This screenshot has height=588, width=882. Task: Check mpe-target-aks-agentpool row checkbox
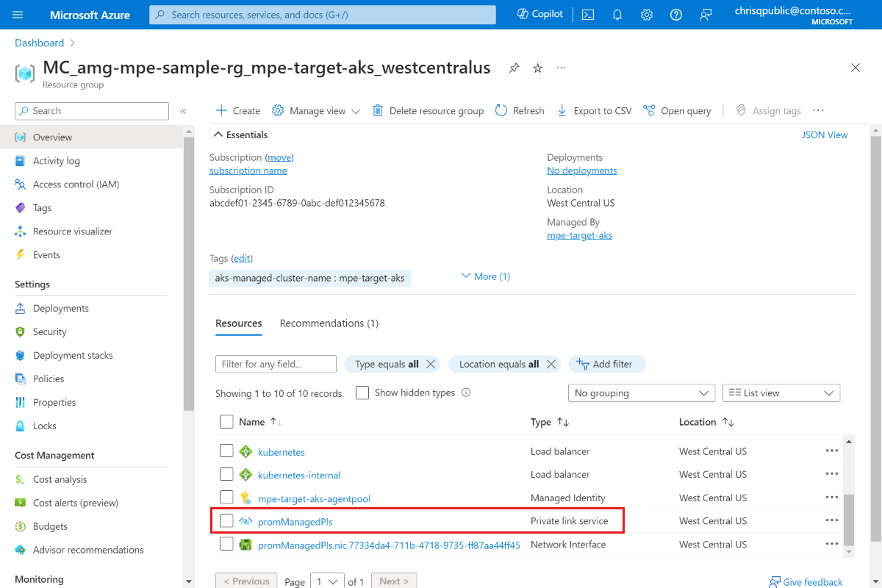pyautogui.click(x=226, y=498)
